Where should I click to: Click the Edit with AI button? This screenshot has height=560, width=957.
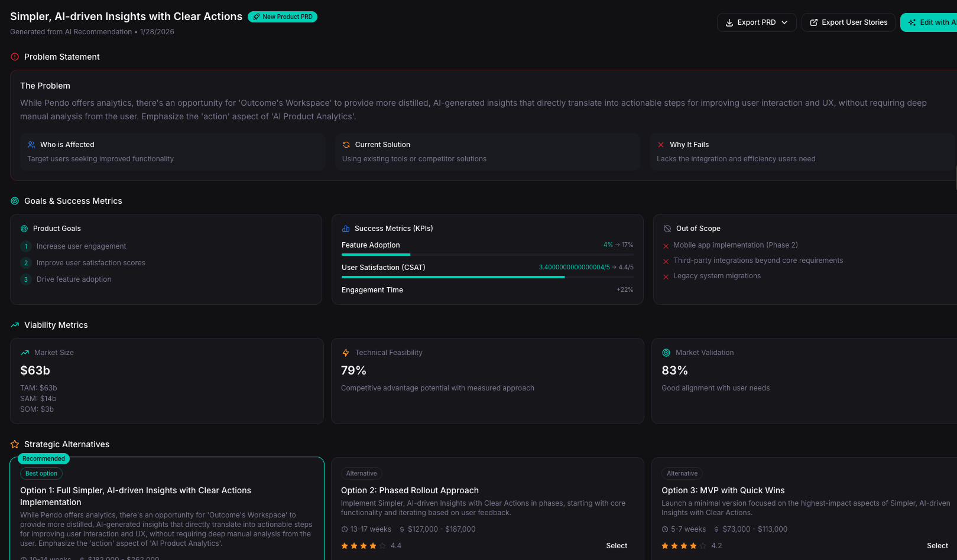point(929,22)
